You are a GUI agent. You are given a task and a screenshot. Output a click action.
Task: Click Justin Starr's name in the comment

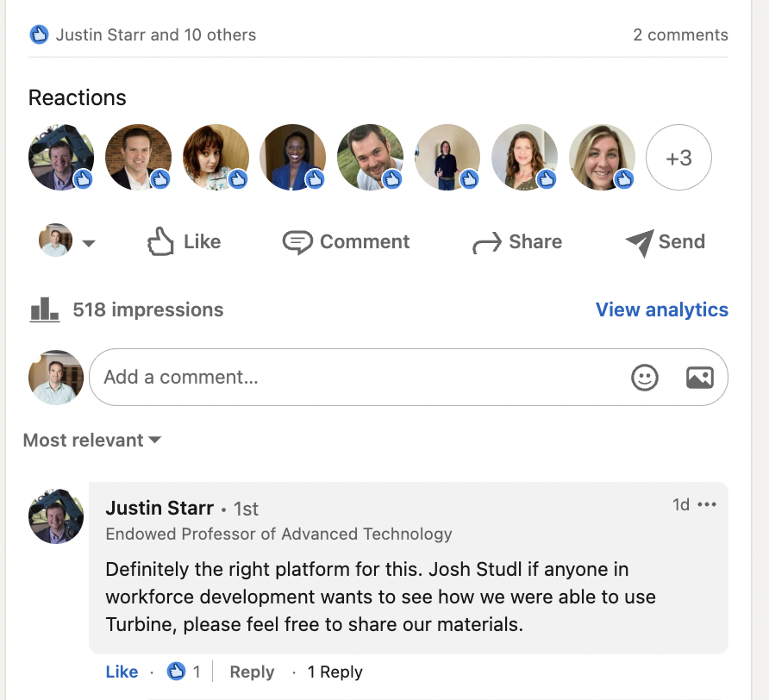(x=159, y=508)
